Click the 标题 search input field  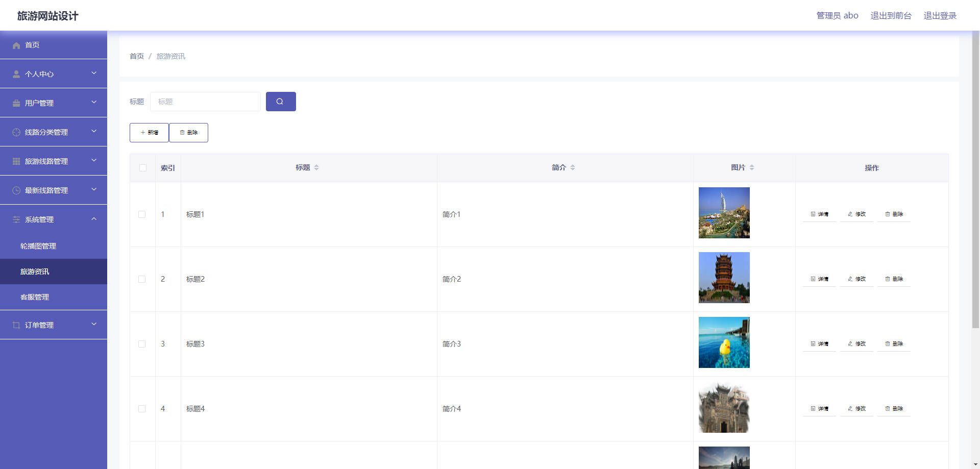click(x=205, y=102)
